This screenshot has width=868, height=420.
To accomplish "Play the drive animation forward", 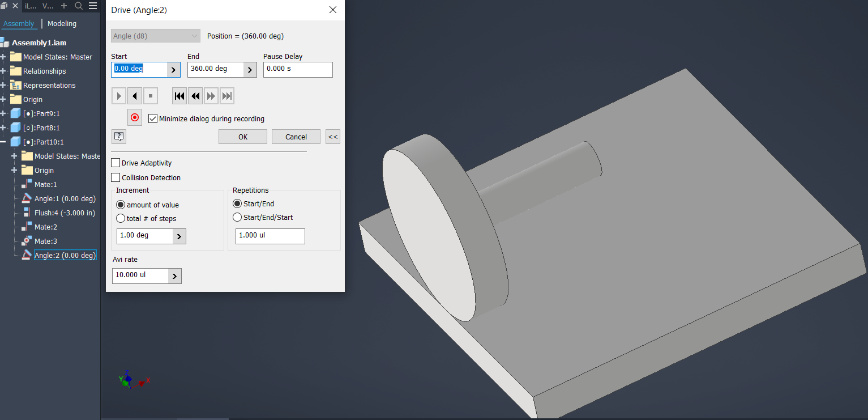I will tap(118, 95).
